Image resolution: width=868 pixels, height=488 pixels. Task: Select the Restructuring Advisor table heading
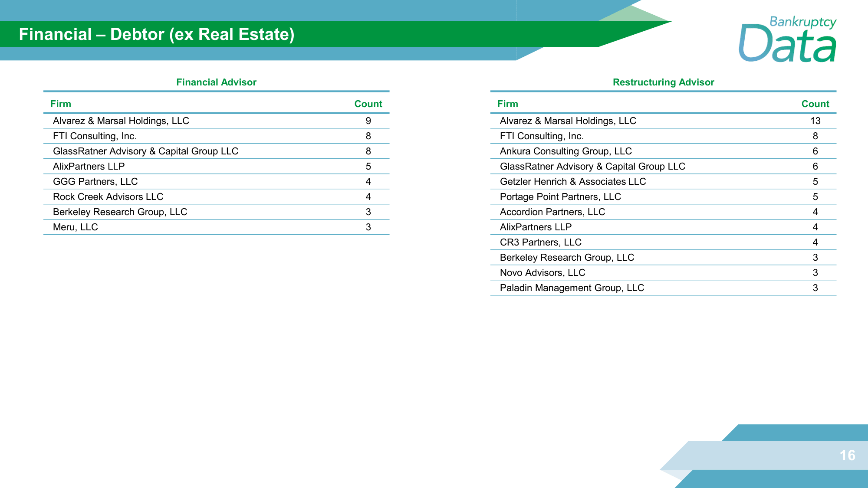coord(663,82)
